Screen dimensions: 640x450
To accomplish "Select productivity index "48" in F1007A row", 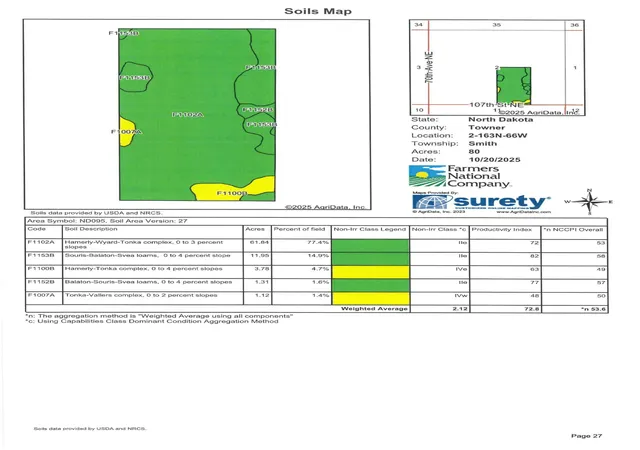I will click(535, 295).
